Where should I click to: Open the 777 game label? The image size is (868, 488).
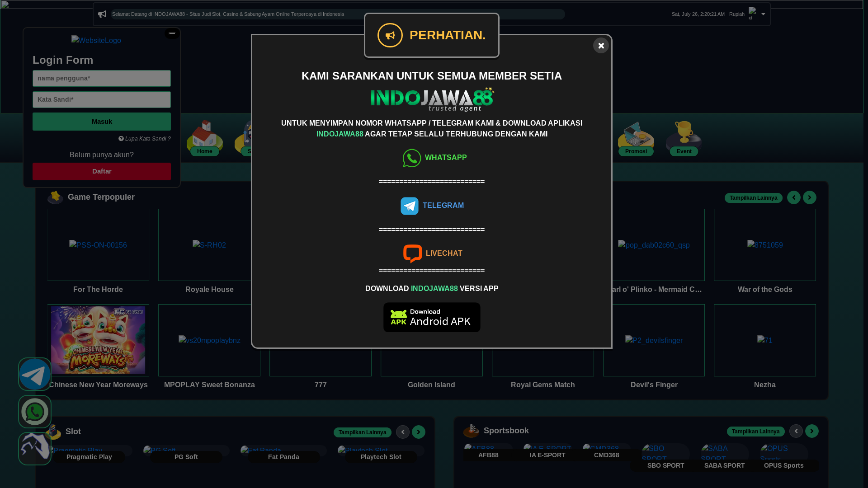[321, 385]
